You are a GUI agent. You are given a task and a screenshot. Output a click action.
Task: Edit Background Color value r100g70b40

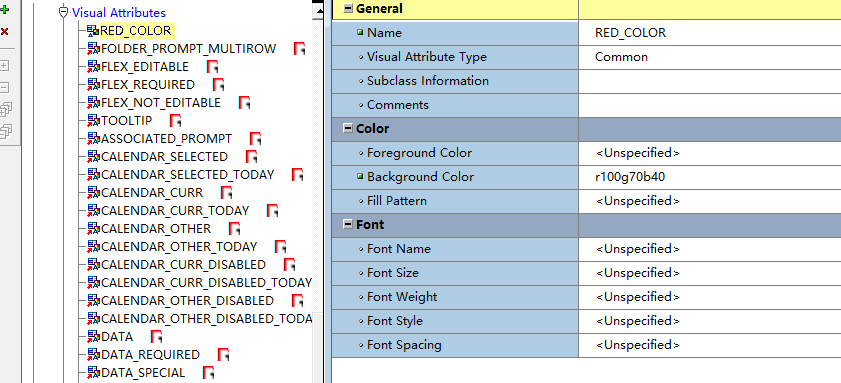point(710,177)
